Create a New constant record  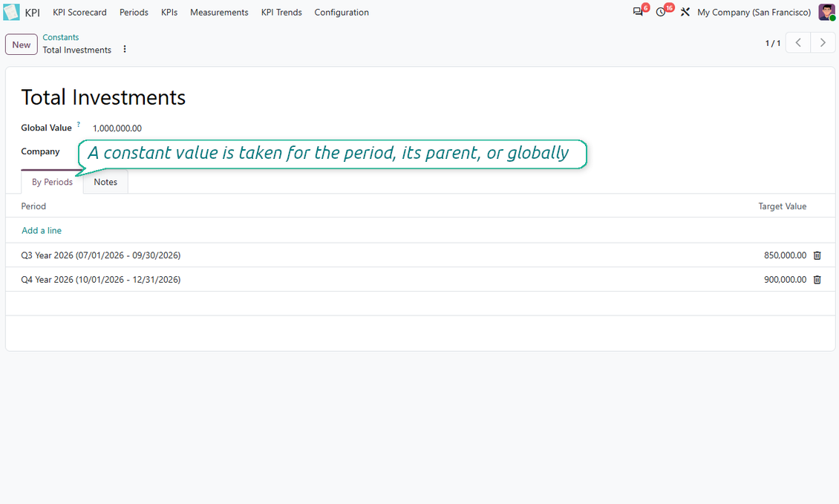pyautogui.click(x=22, y=45)
